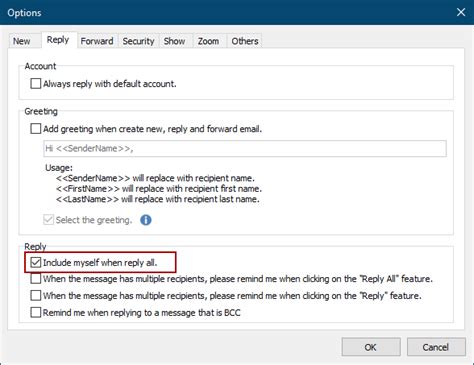This screenshot has width=474, height=365.
Task: Open the Forward tab
Action: [x=97, y=41]
